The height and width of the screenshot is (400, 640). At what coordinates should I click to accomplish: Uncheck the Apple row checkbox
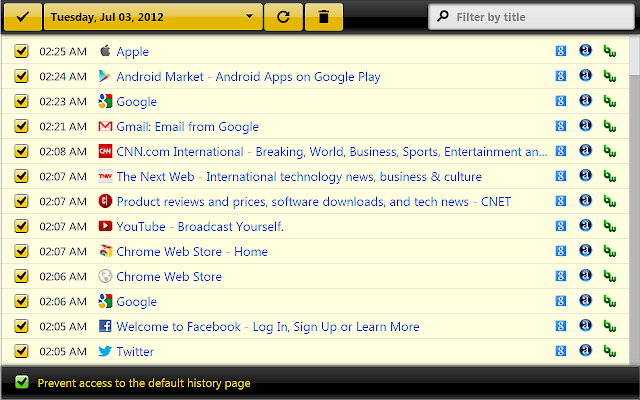[x=21, y=51]
